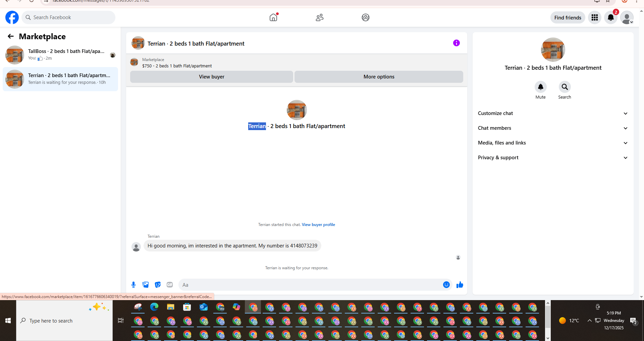Click the Type here to search box

(x=64, y=321)
